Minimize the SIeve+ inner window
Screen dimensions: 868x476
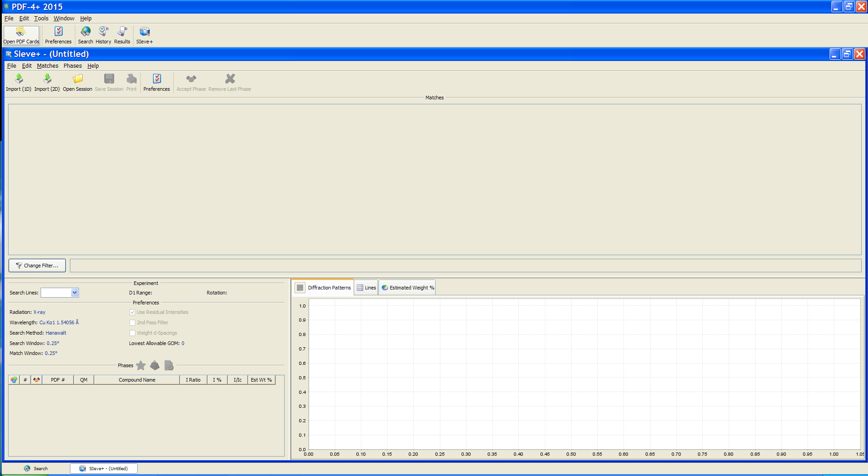click(835, 54)
